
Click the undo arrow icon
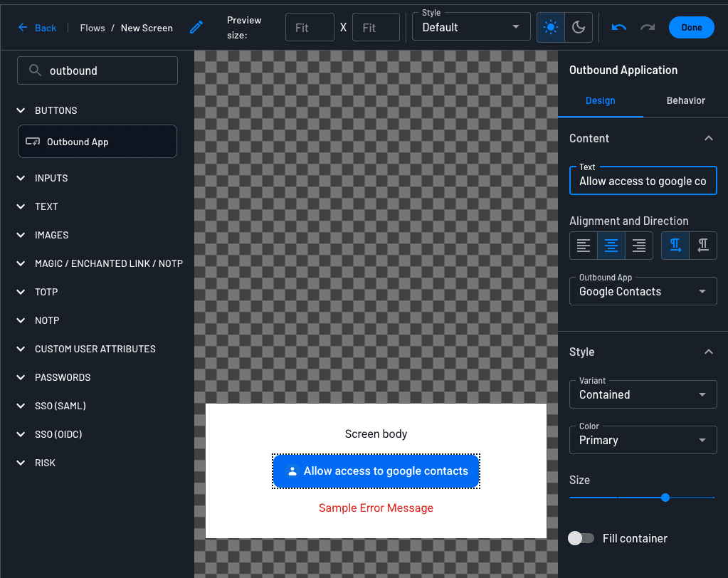click(x=618, y=27)
